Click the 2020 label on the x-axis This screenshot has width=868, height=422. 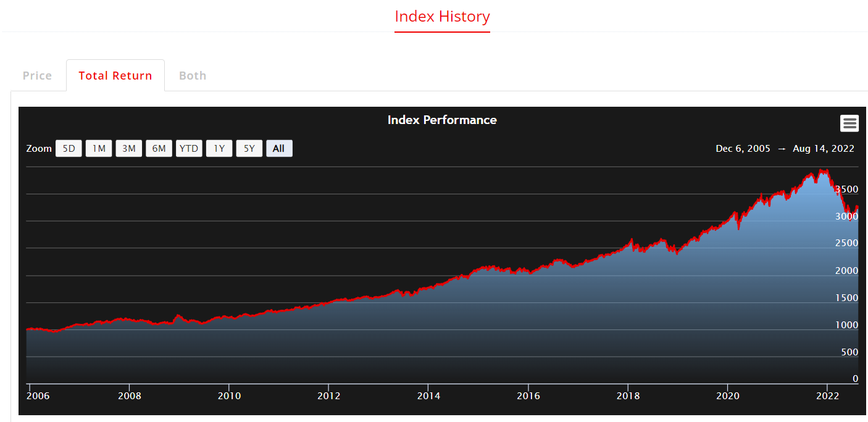[728, 396]
